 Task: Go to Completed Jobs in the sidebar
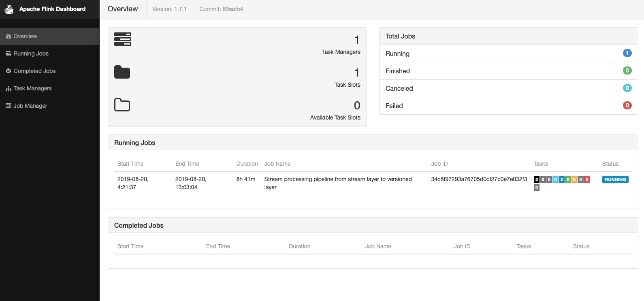click(49, 71)
